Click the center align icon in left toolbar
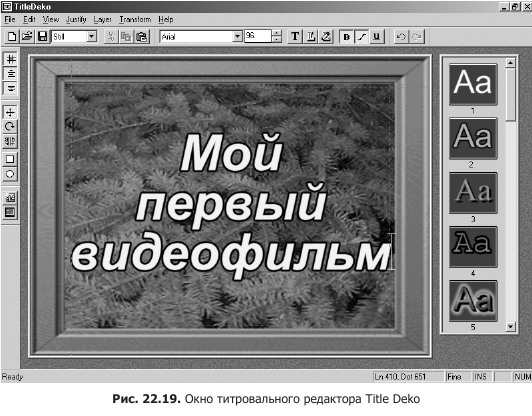532x416 pixels. click(11, 74)
